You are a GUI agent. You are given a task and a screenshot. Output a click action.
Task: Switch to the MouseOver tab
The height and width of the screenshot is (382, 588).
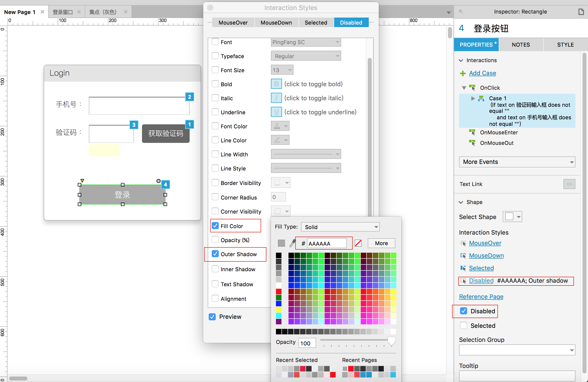[233, 23]
